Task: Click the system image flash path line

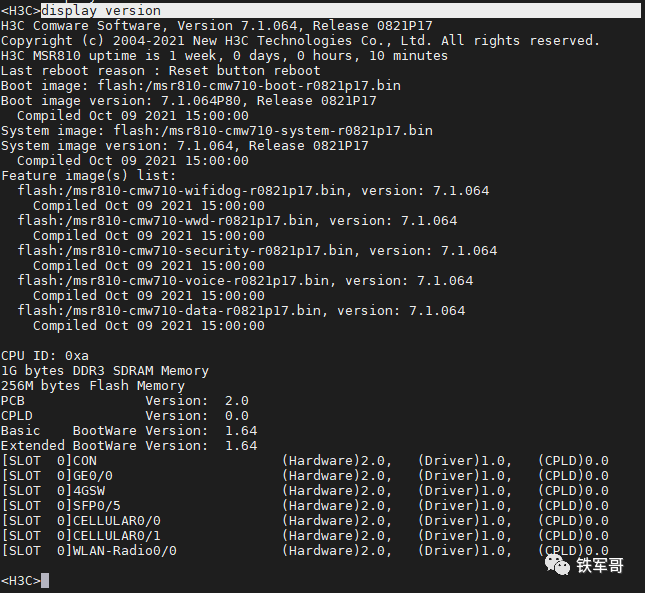Action: coord(216,131)
